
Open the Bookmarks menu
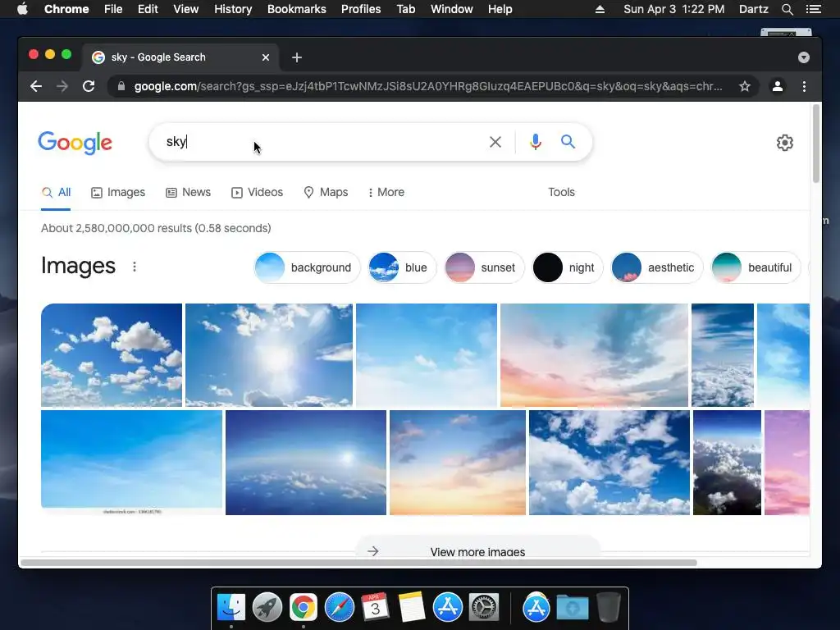(297, 9)
